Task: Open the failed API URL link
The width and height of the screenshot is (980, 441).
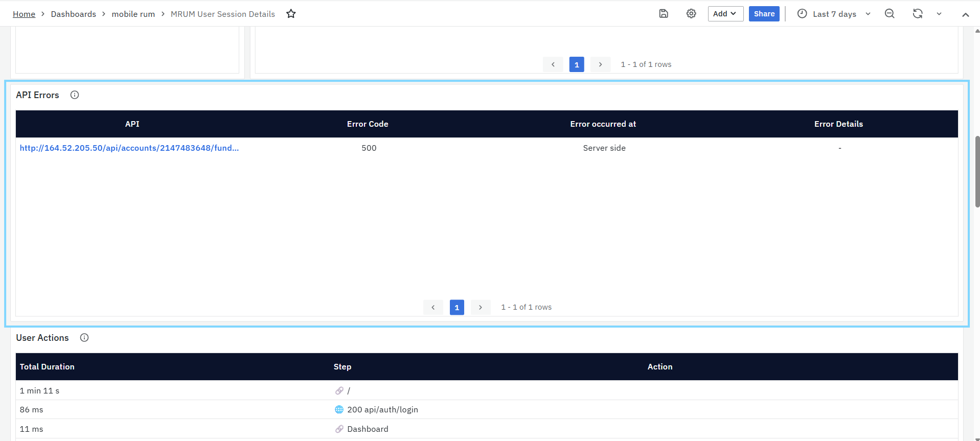Action: click(129, 148)
